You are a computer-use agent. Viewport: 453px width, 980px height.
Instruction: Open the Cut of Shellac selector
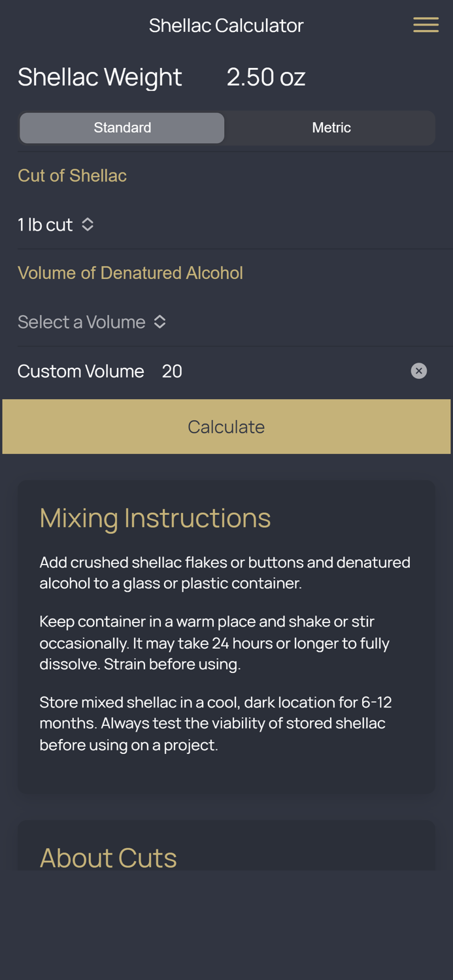[x=57, y=224]
